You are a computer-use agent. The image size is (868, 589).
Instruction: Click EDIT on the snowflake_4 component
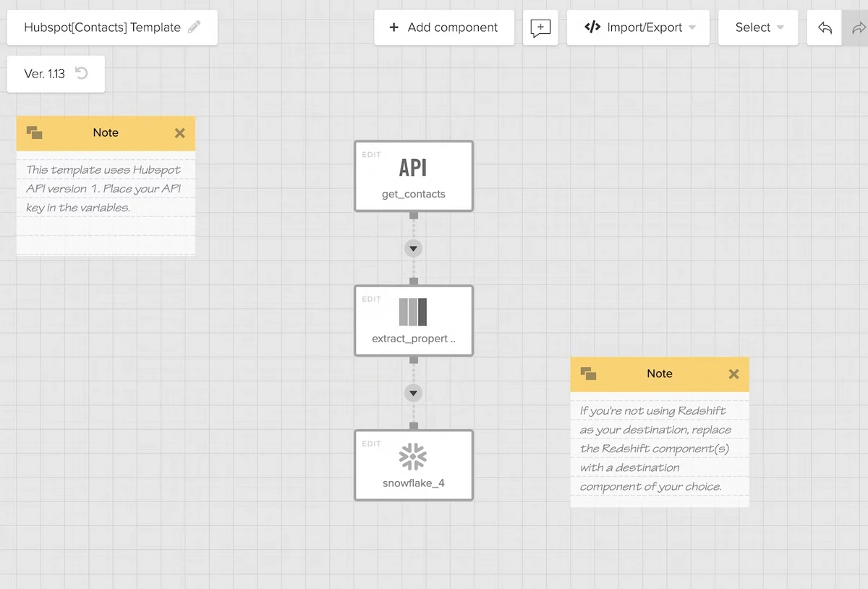371,444
